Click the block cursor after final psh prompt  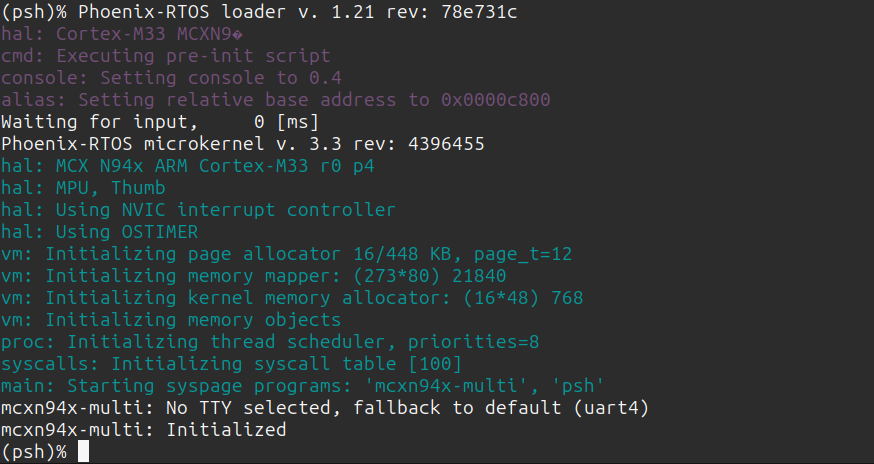coord(83,451)
